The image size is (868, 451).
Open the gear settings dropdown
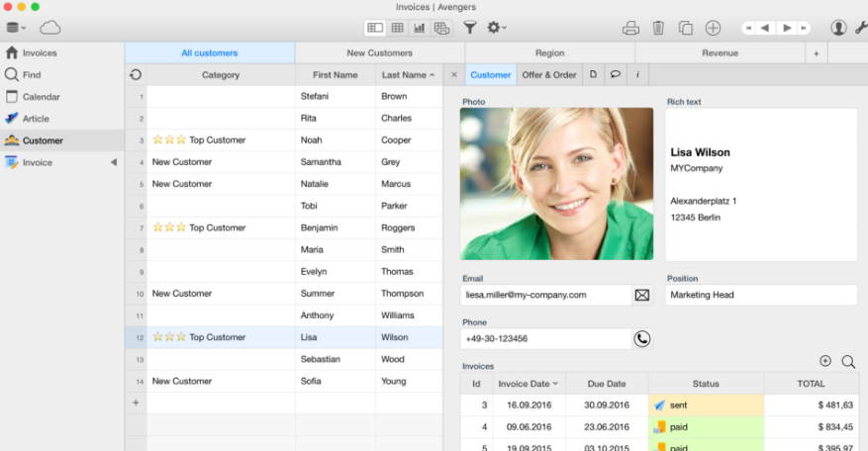pyautogui.click(x=497, y=27)
